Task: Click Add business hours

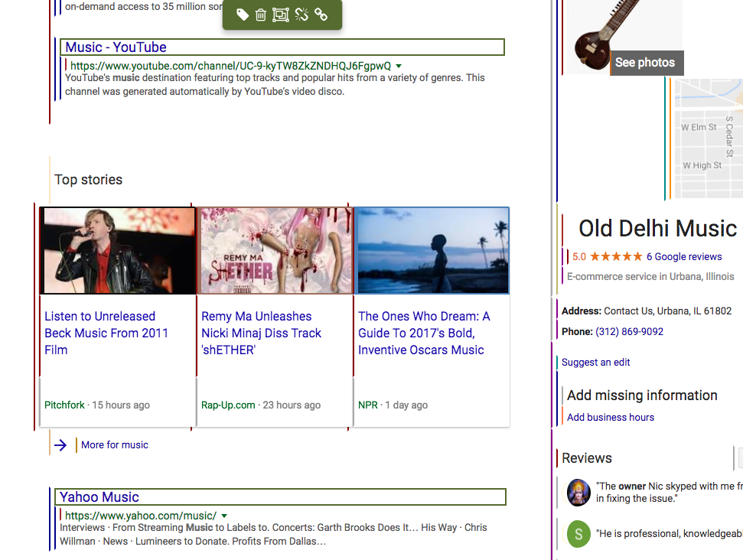Action: point(611,418)
